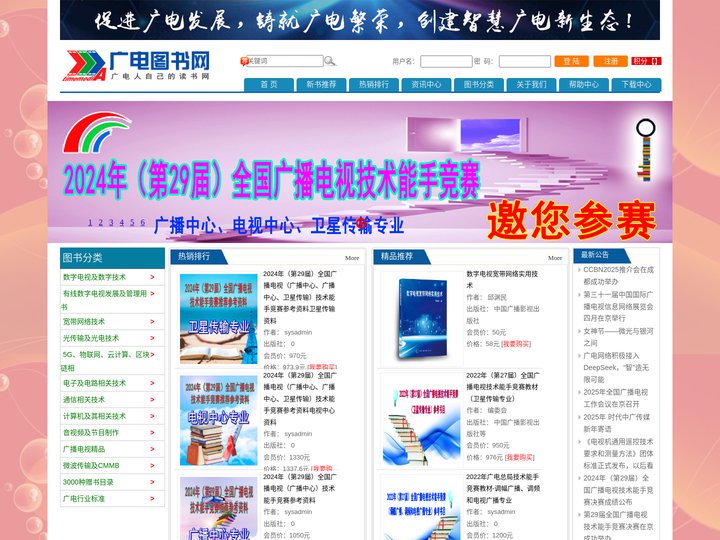720x540 pixels.
Task: Open category 5G、物联网、云计算、区块链相
Action: click(x=106, y=361)
